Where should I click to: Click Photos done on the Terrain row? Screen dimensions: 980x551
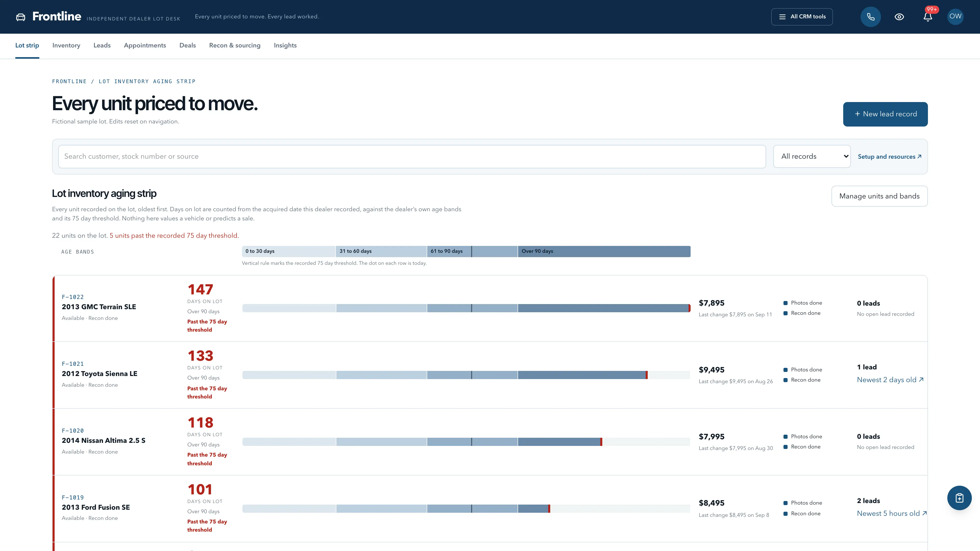tap(803, 303)
